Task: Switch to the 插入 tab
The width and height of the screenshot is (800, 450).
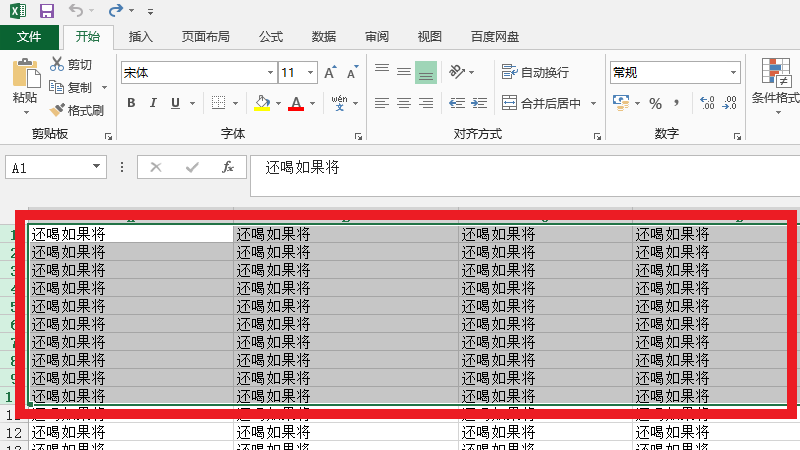Action: point(140,37)
